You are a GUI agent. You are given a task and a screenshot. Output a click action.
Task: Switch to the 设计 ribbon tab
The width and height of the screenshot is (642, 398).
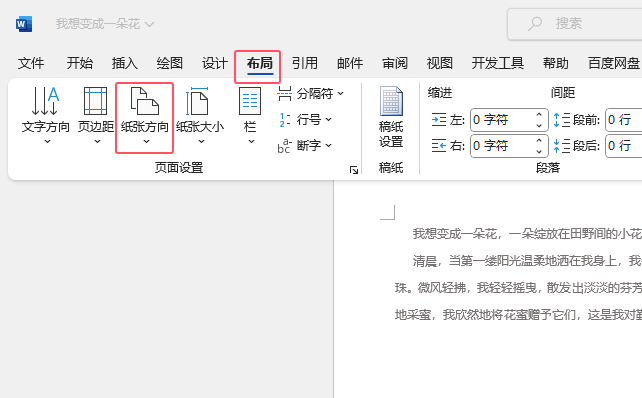click(x=215, y=63)
